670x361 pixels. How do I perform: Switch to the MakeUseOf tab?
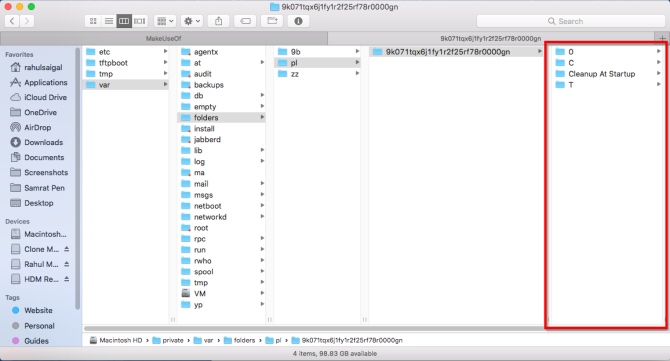point(164,38)
